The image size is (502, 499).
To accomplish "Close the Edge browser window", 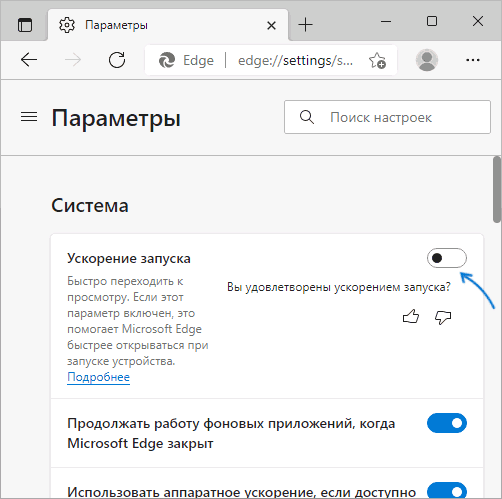I will (x=478, y=21).
